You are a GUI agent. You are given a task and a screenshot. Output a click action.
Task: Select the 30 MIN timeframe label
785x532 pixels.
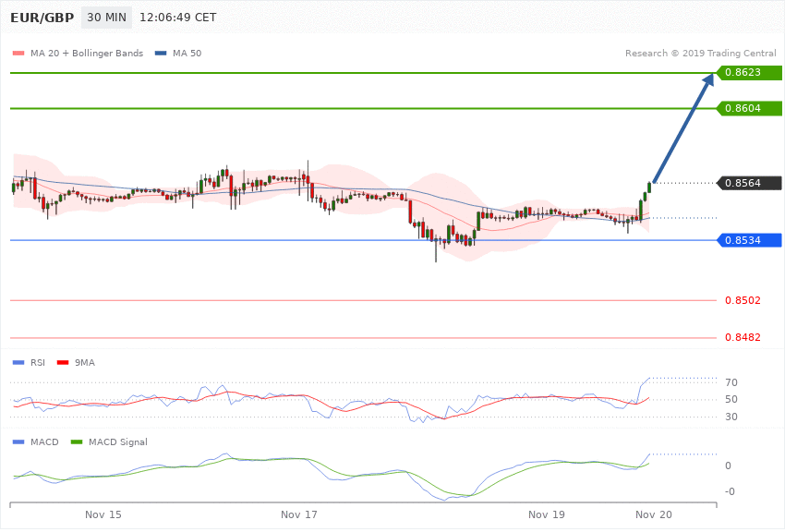pos(106,18)
